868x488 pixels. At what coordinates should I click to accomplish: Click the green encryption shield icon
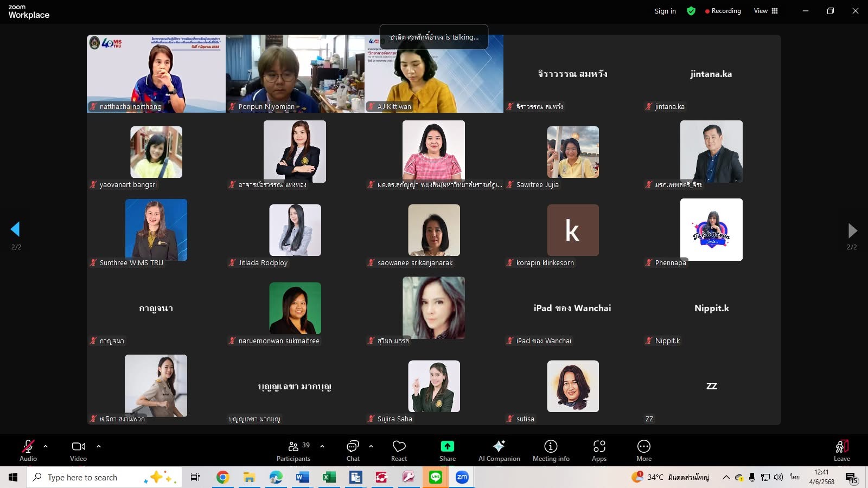click(691, 11)
